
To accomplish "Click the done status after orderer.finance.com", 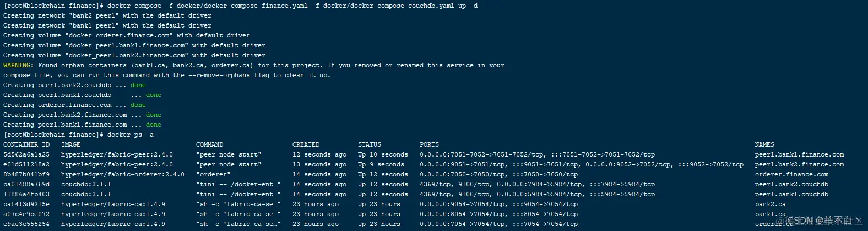I will (138, 105).
